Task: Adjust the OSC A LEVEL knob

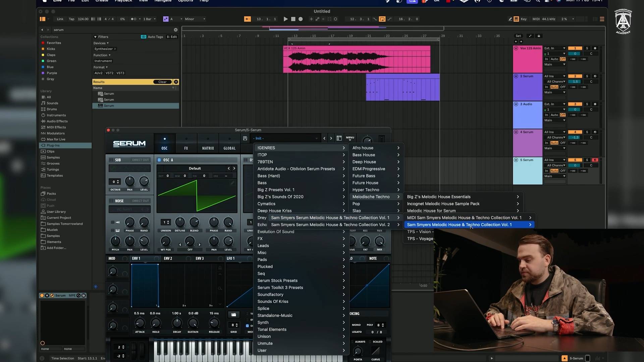Action: [x=228, y=241]
